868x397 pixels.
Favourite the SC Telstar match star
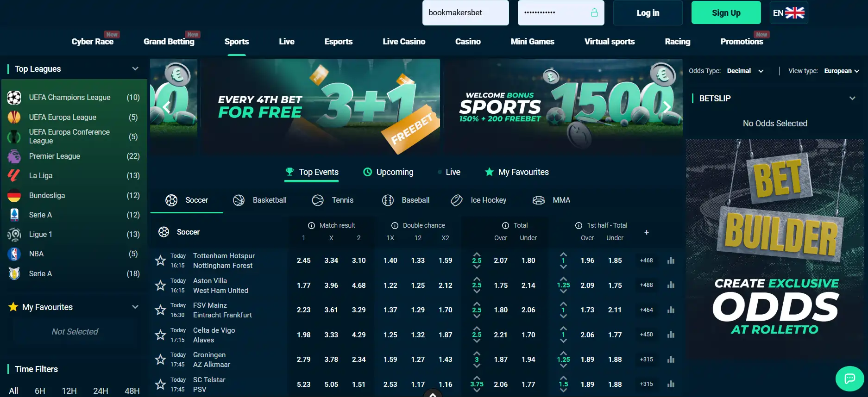pyautogui.click(x=160, y=385)
